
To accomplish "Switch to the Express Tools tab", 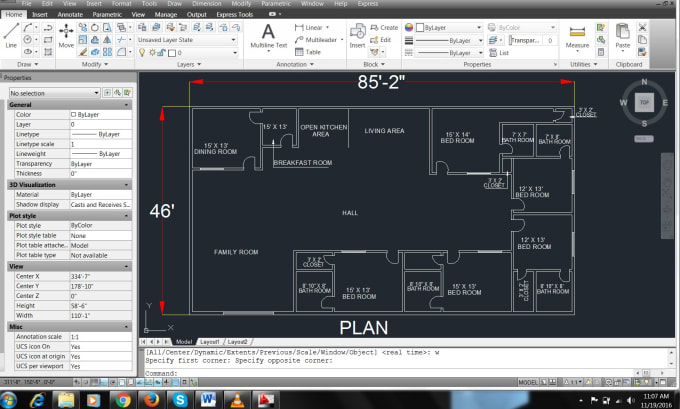I will pos(235,14).
